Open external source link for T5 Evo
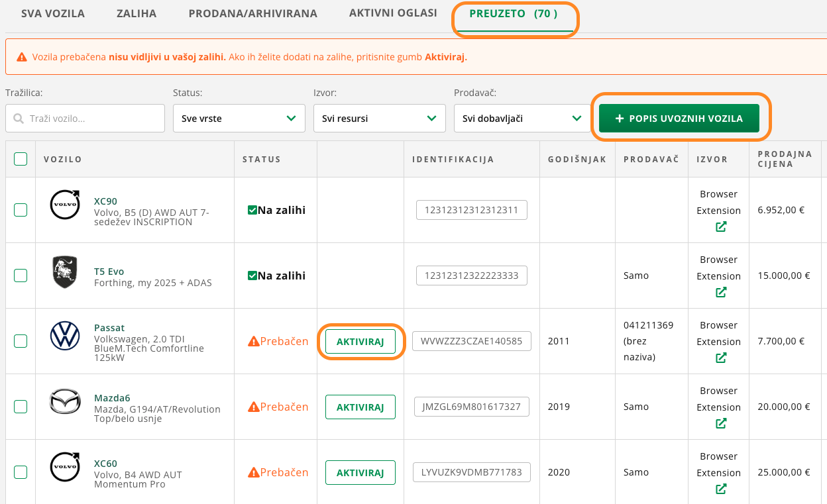The image size is (827, 504). point(721,292)
